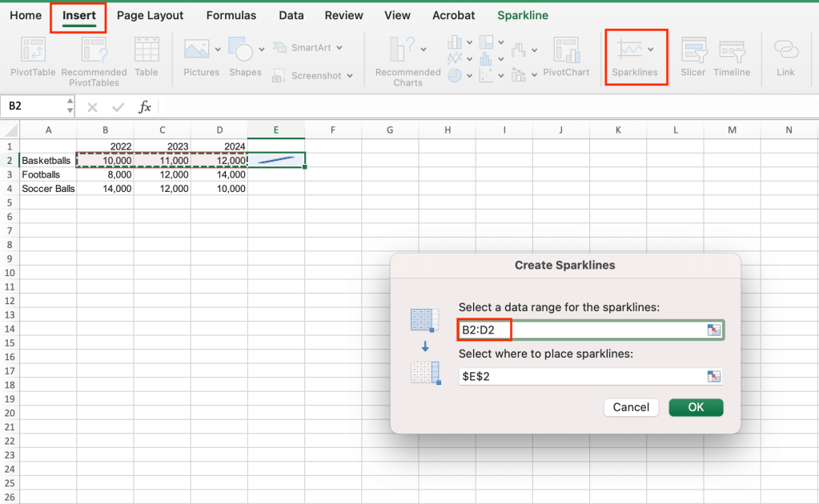
Task: Open the Shapes dropdown arrow
Action: [262, 50]
